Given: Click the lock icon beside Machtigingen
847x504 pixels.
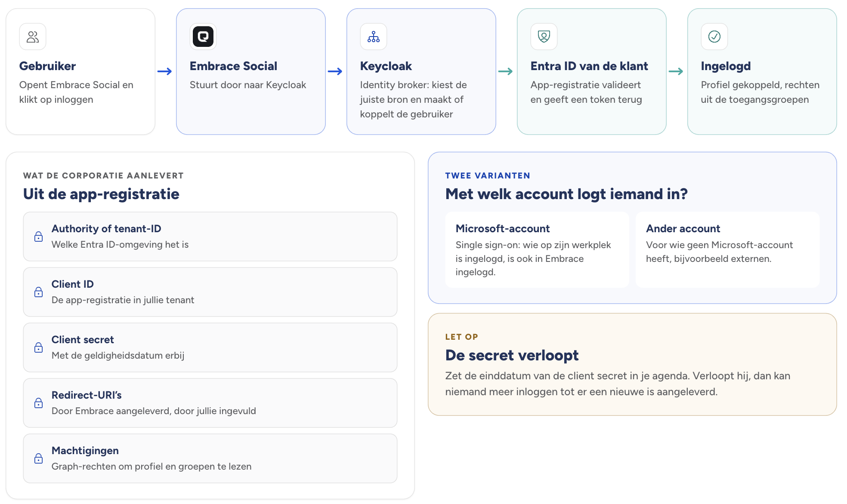Looking at the screenshot, I should click(39, 458).
